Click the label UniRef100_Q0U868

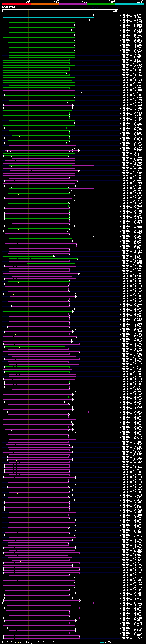click(x=131, y=138)
